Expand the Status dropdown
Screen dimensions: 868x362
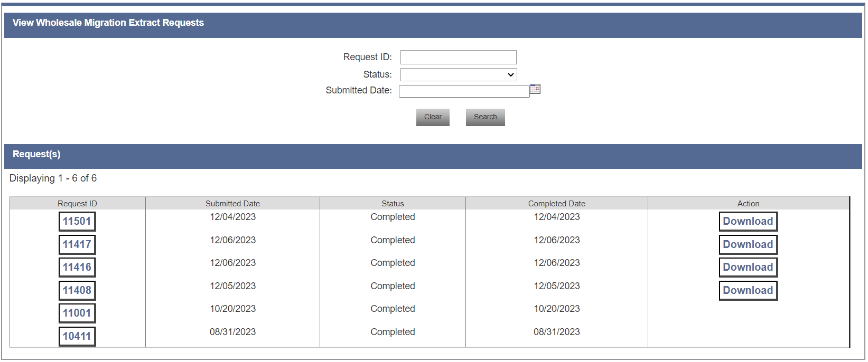click(x=458, y=74)
